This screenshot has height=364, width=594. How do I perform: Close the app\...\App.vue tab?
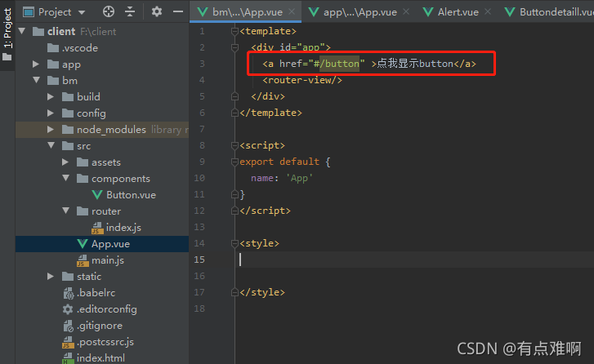click(x=406, y=11)
